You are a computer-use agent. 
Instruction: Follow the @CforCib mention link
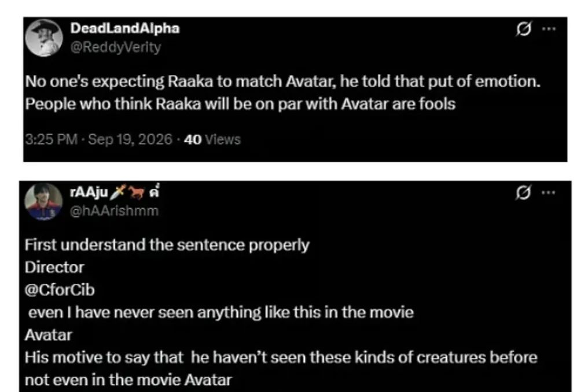60,290
